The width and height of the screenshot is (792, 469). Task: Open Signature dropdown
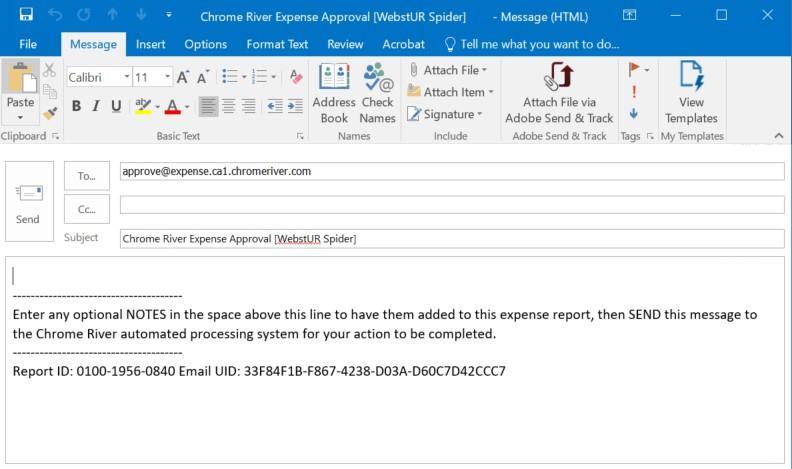(445, 114)
